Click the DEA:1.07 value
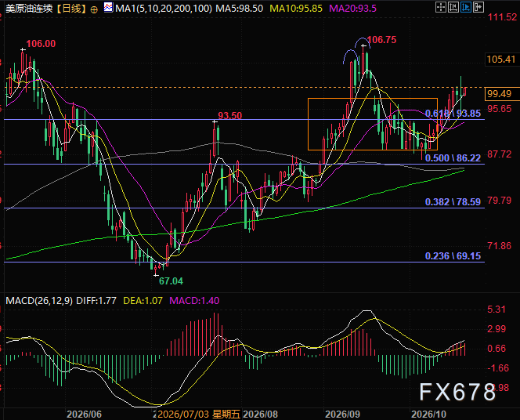520x420 pixels. 143,301
